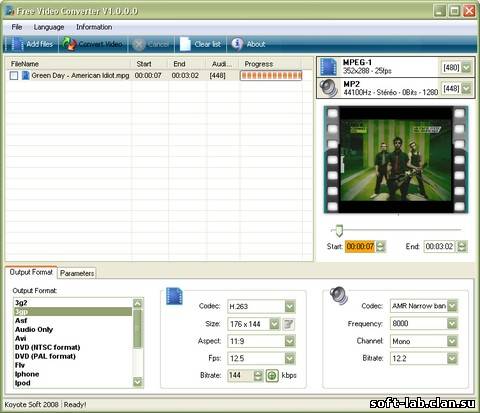Click the About info icon
480x413 pixels.
[x=237, y=44]
